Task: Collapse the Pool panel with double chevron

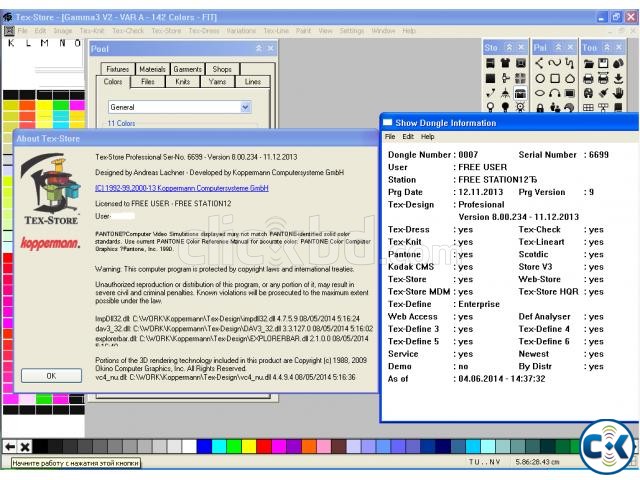Action: [259, 48]
